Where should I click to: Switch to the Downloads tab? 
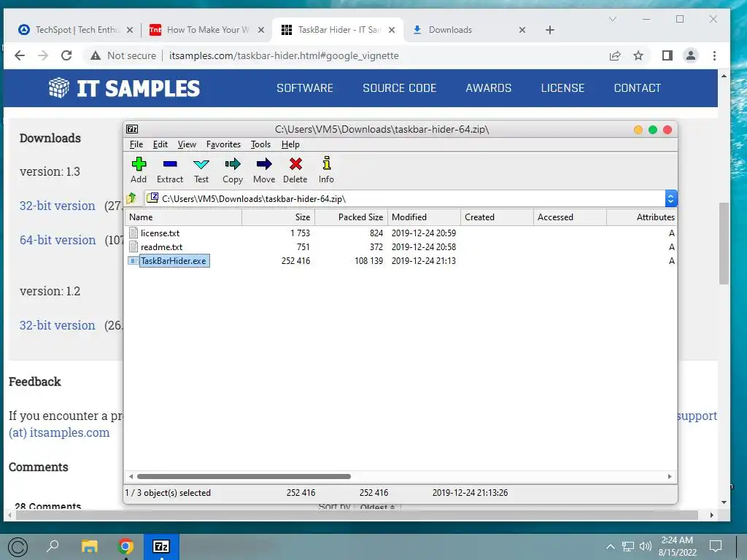pos(469,30)
